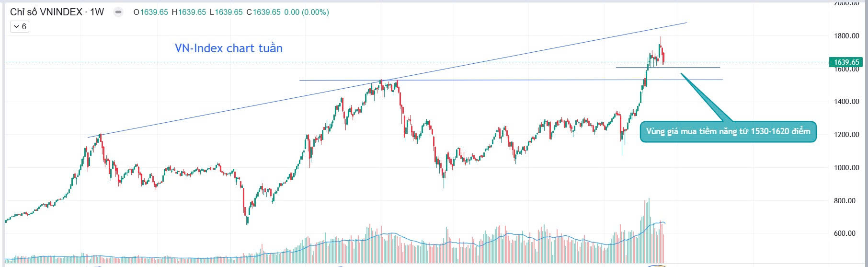Click the 1639.65 current price label
This screenshot has height=267, width=868.
pos(846,62)
